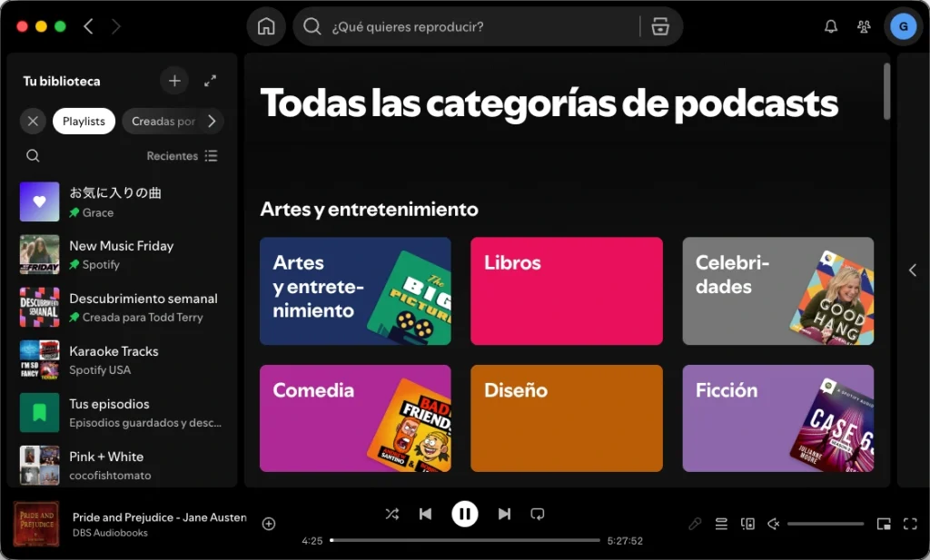930x560 pixels.
Task: Create a playlist with the plus button
Action: click(174, 81)
